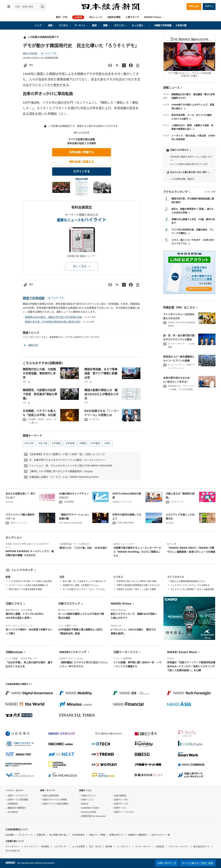Click the orange お申し込み button
The width and height of the screenshot is (221, 868).
pyautogui.click(x=194, y=6)
